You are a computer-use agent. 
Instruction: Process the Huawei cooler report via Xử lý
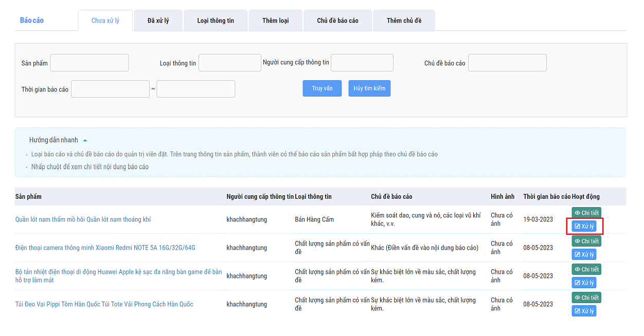[584, 283]
